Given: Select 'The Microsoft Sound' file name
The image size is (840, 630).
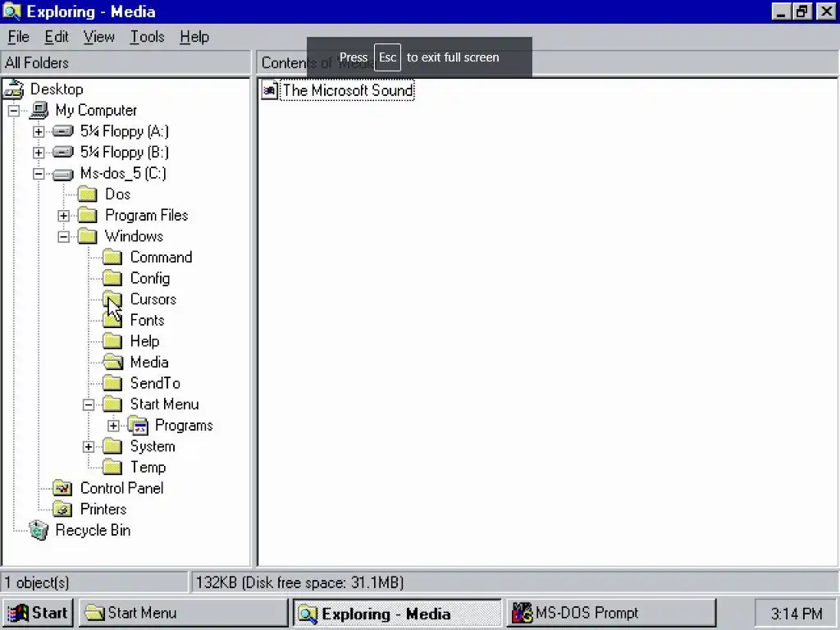Looking at the screenshot, I should [x=348, y=90].
